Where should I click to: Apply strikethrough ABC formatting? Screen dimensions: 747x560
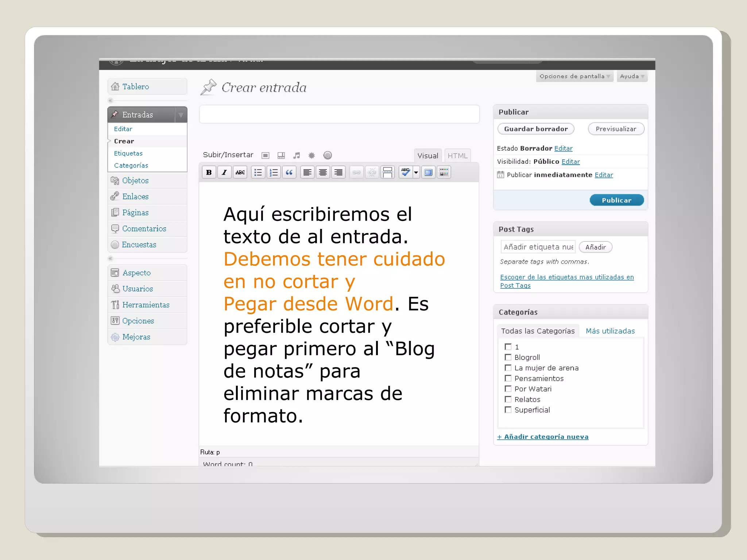click(240, 172)
